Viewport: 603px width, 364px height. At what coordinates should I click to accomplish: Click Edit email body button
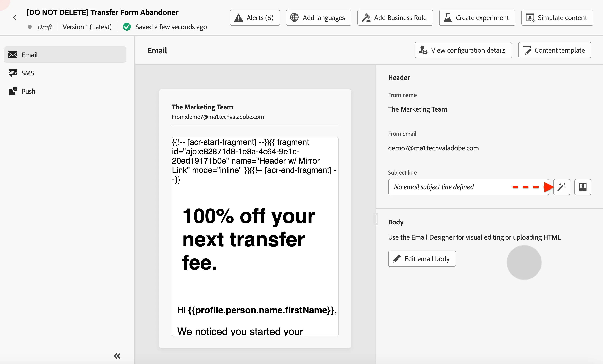[422, 258]
